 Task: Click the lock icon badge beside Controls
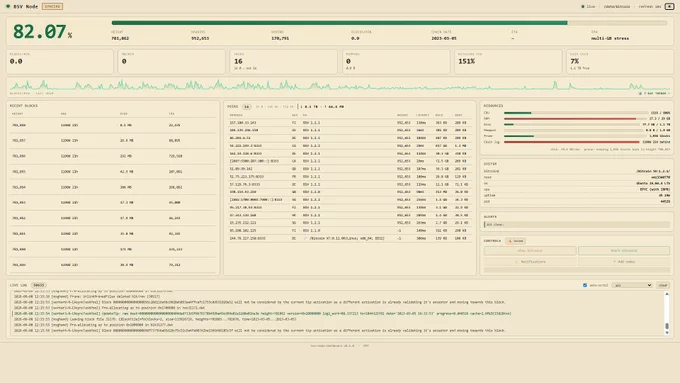click(515, 241)
